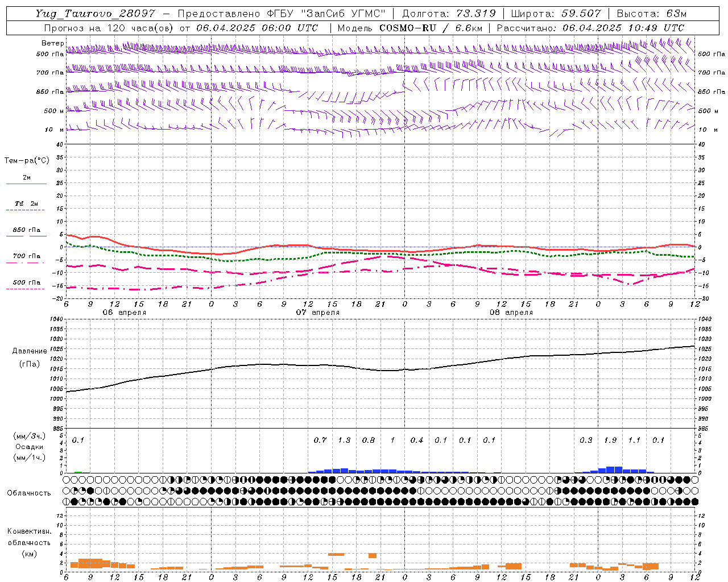Click the Тем-ра(°C) axis label
Screen dimensions: 728x582
[27, 161]
